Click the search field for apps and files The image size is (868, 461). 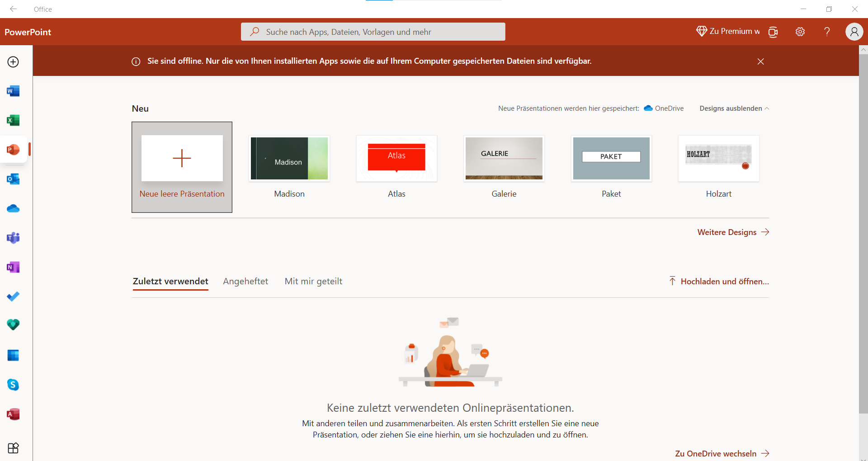373,32
